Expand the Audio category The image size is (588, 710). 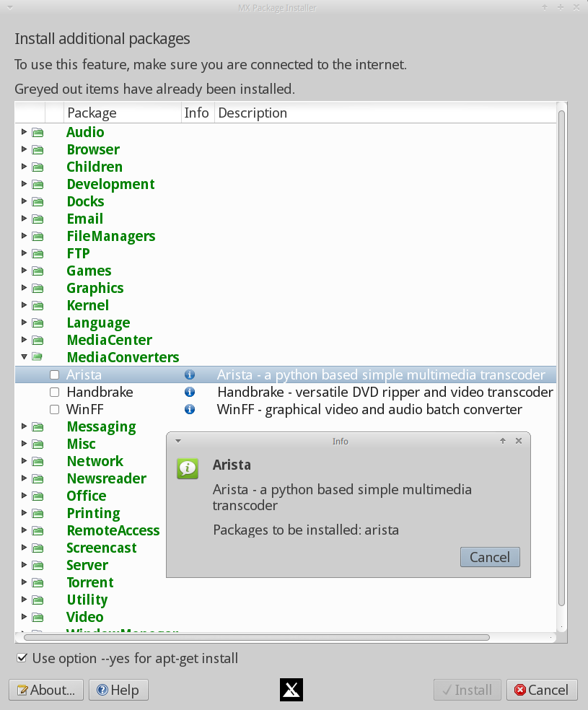tap(24, 132)
